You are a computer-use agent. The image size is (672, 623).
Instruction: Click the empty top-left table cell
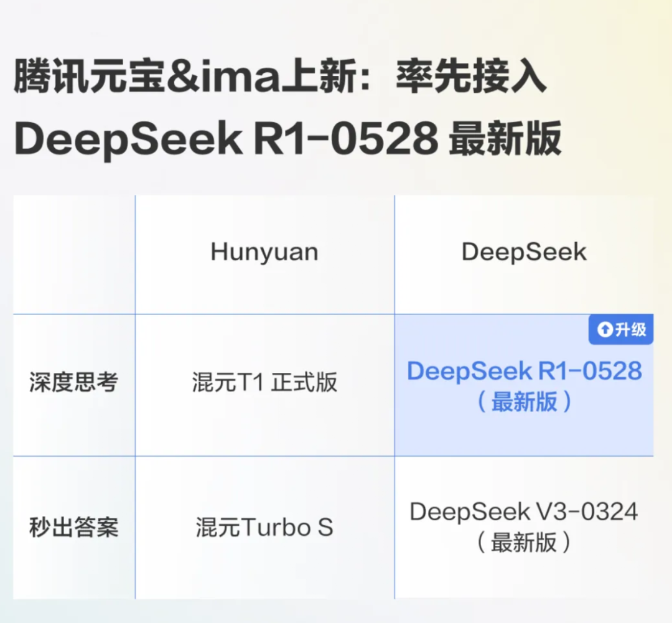pyautogui.click(x=73, y=254)
